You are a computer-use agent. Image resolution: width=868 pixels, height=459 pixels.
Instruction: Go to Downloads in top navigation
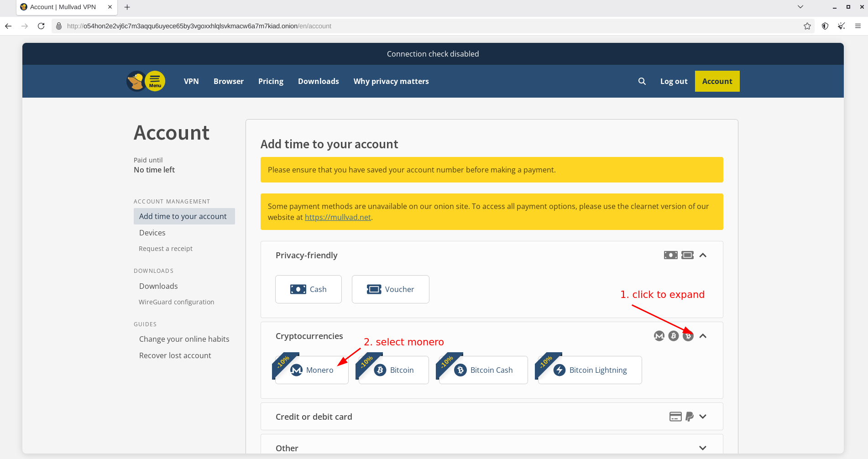pyautogui.click(x=318, y=81)
